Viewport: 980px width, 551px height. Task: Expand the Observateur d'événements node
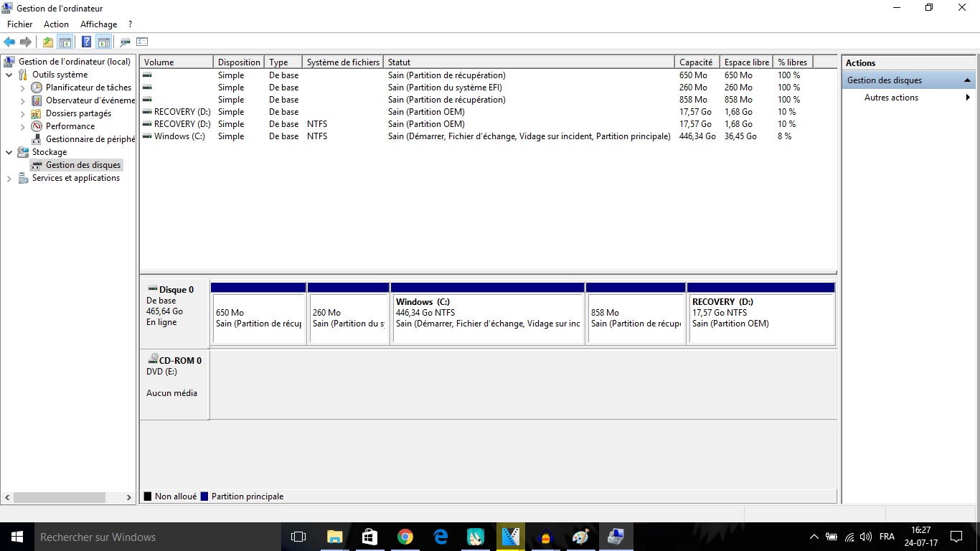[22, 100]
